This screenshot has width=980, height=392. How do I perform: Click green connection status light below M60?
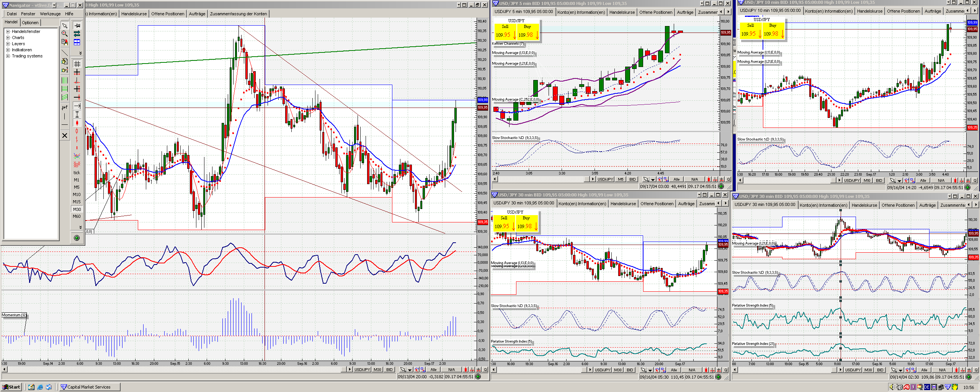coord(77,238)
